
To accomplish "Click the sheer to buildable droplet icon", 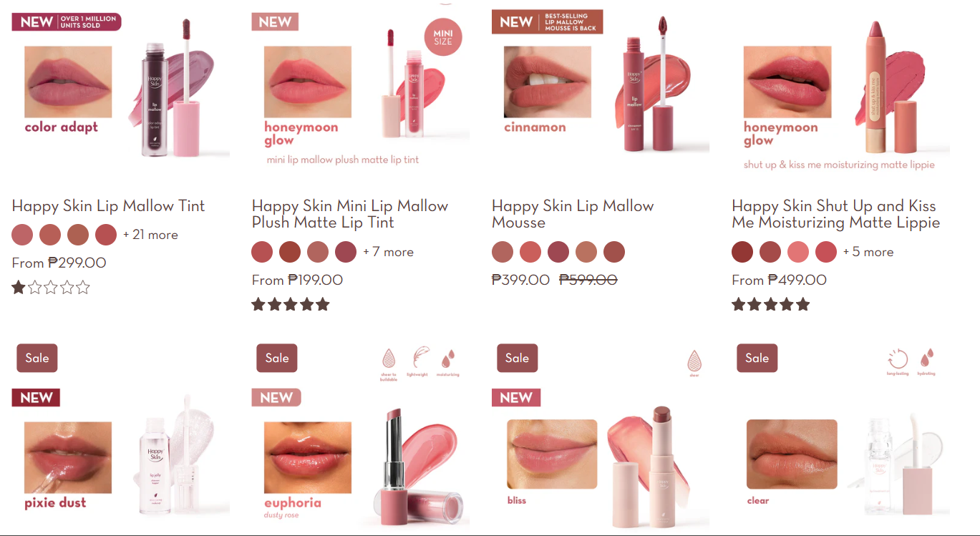I will (389, 358).
